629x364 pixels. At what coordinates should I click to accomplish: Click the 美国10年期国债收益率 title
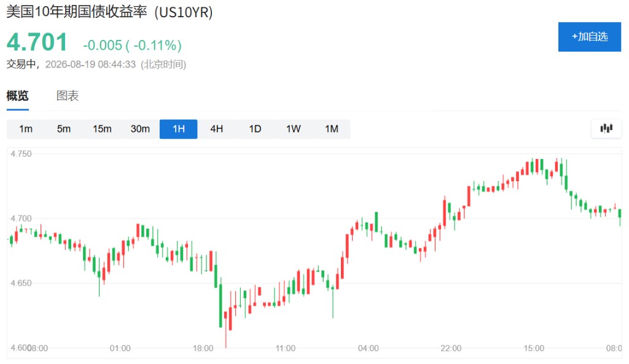click(x=77, y=12)
